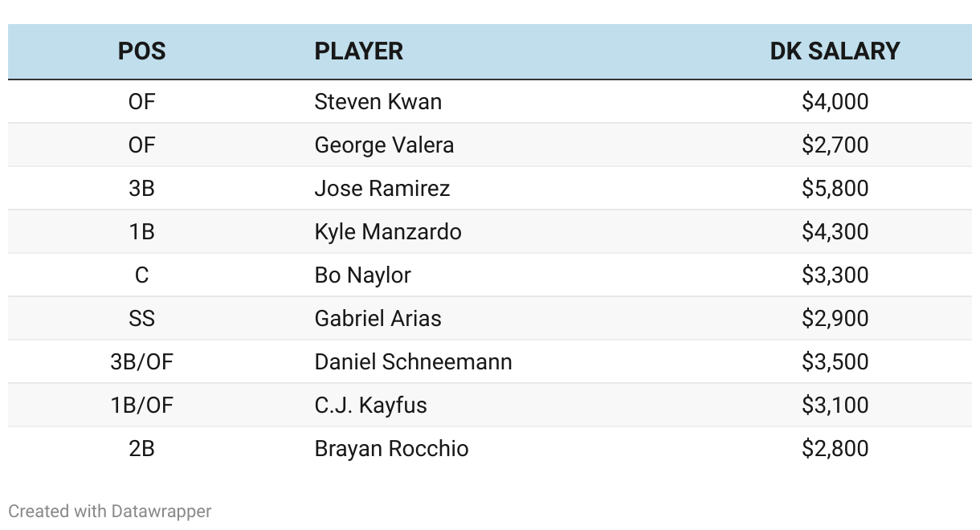The height and width of the screenshot is (530, 980).
Task: Select Gabriel Arias in the table
Action: tap(378, 319)
